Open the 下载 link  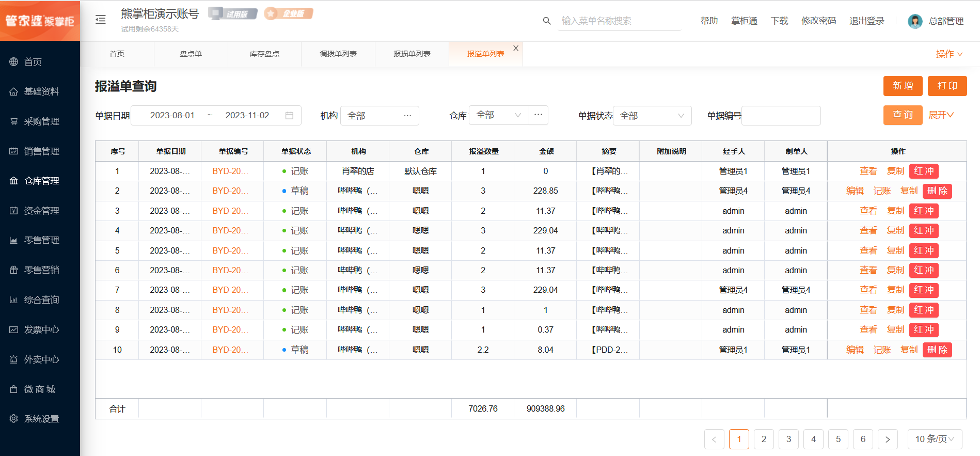[779, 21]
